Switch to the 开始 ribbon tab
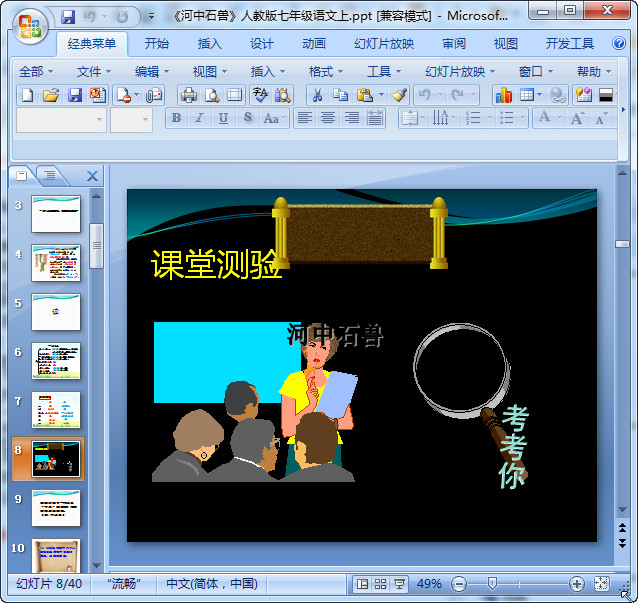The image size is (638, 603). 157,44
